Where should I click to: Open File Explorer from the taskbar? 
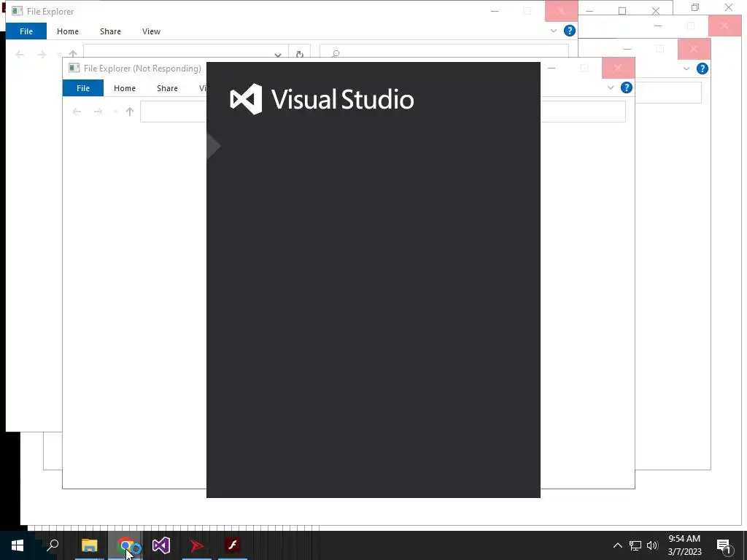89,545
